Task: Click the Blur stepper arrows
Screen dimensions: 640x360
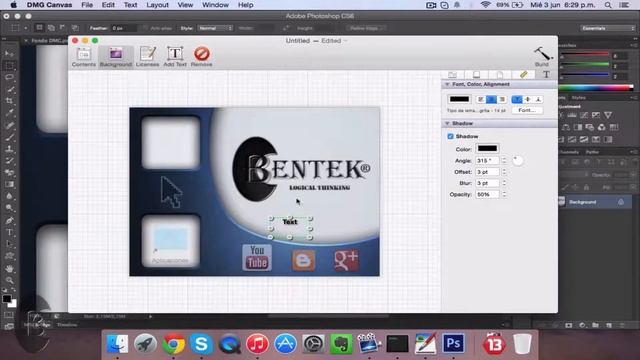Action: tap(504, 183)
